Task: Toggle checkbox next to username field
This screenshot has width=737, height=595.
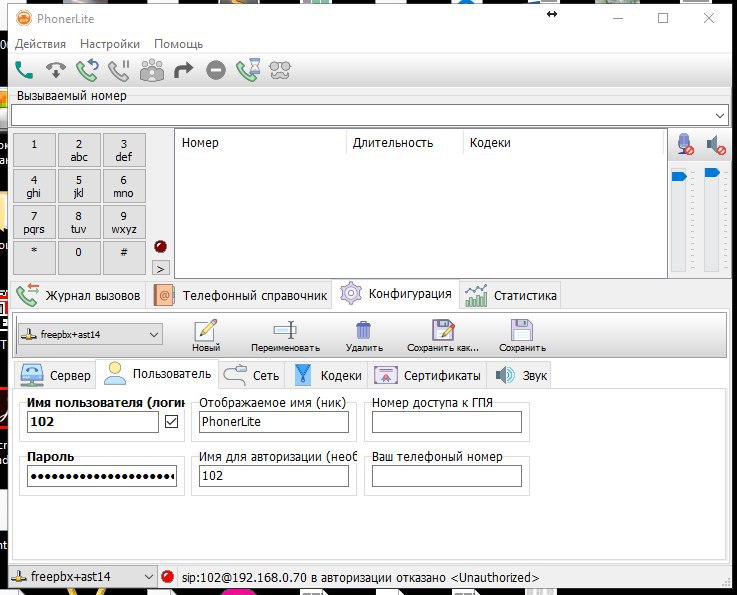Action: [x=172, y=422]
